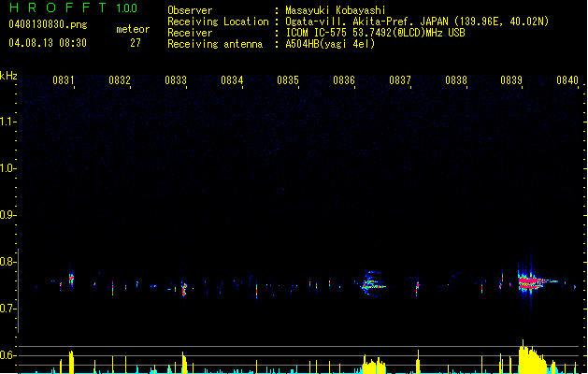The image size is (588, 374).
Task: Select the filename 0408130830.png
Action: click(48, 24)
